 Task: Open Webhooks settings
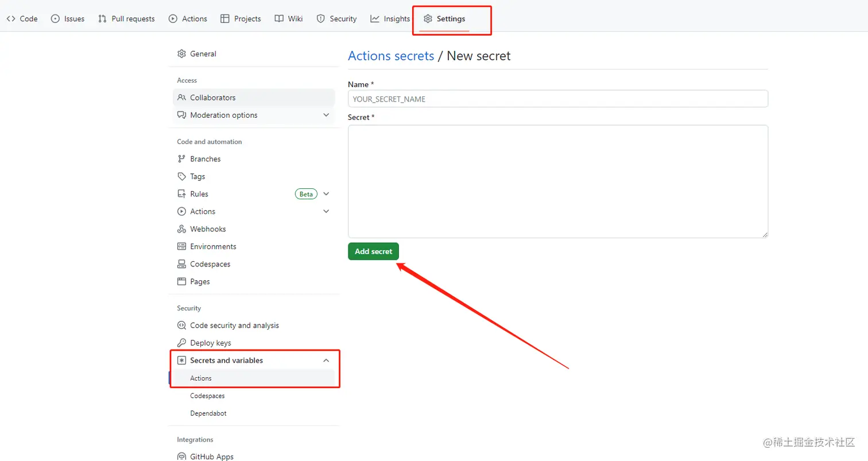pos(254,229)
